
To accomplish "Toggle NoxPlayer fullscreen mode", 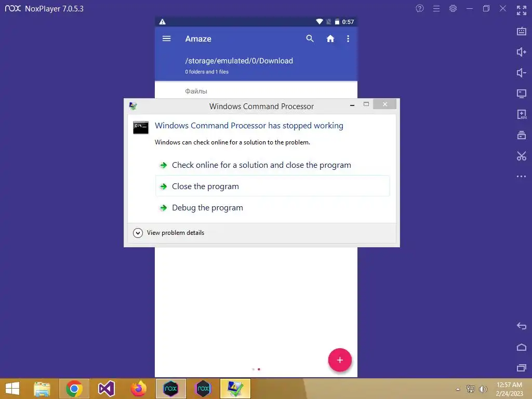I will click(x=522, y=10).
